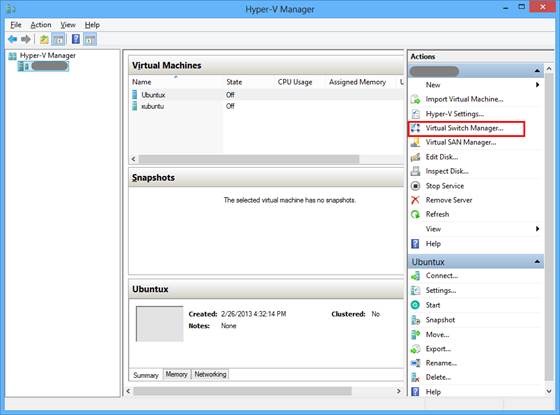Click the Move icon in Actions
Image resolution: width=560 pixels, height=415 pixels.
click(415, 335)
